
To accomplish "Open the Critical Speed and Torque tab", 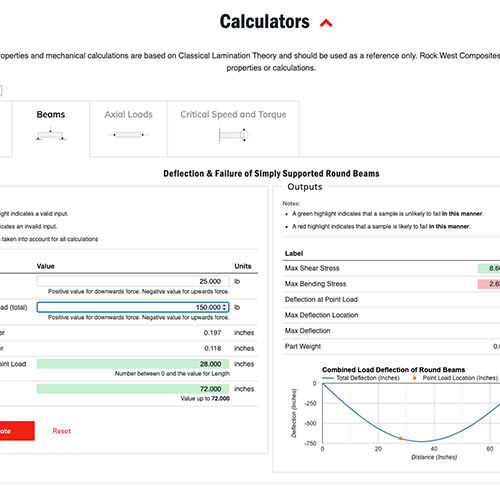I will [233, 129].
